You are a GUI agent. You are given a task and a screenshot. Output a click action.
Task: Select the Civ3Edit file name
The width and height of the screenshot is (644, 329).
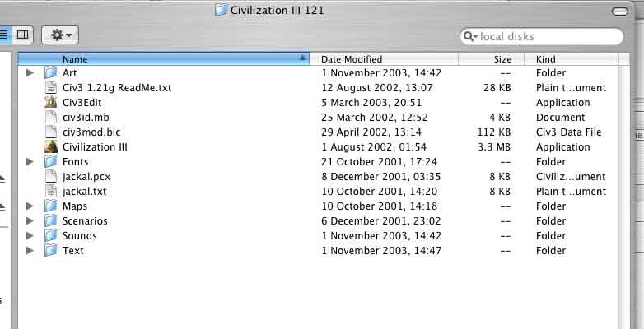pyautogui.click(x=82, y=102)
